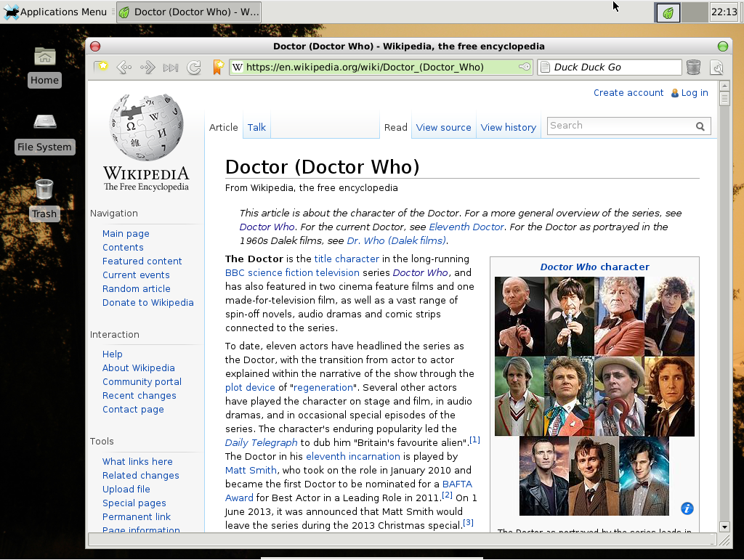This screenshot has width=744, height=560.
Task: Click the Wikipedia magnifier search icon
Action: pyautogui.click(x=700, y=126)
